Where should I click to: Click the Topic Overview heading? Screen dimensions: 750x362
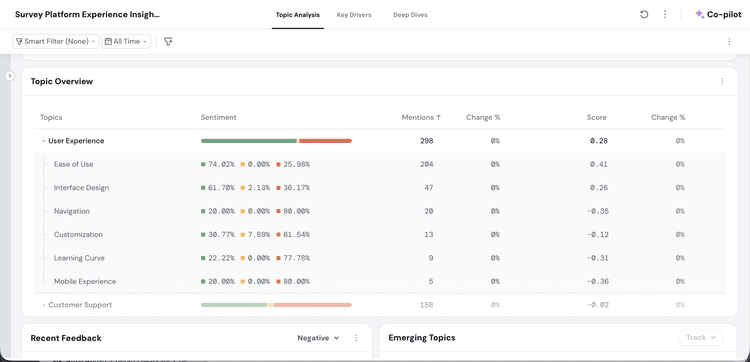[x=62, y=81]
